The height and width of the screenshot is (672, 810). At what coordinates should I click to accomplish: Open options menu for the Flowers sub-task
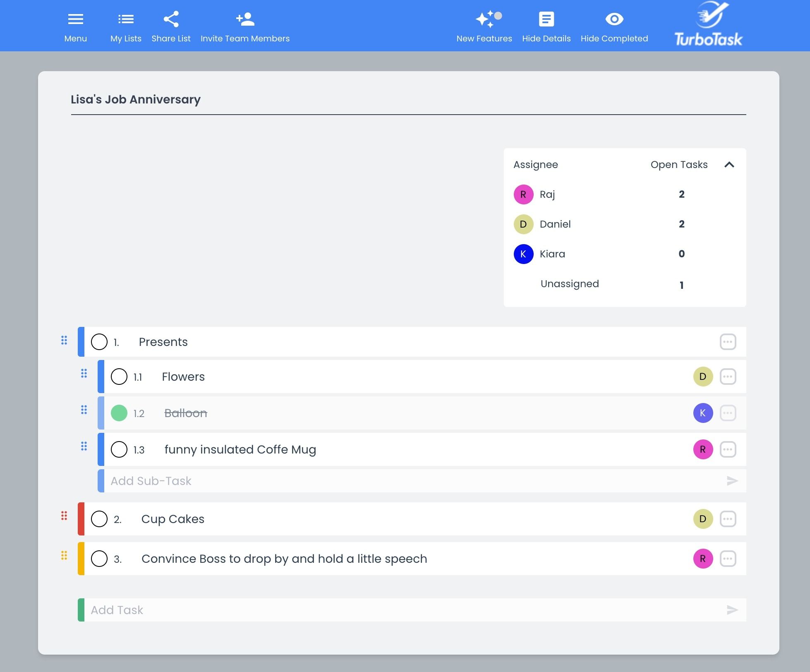728,377
